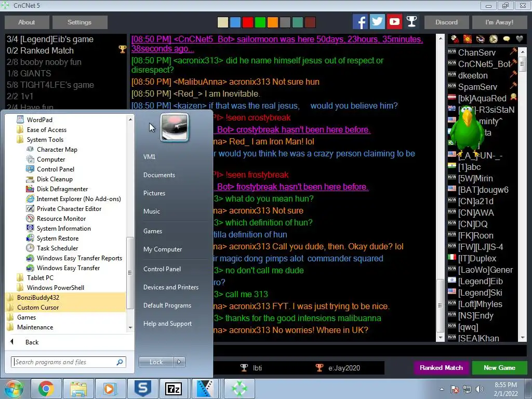Image resolution: width=532 pixels, height=399 pixels.
Task: Launch Resource Monitor
Action: [x=61, y=219]
